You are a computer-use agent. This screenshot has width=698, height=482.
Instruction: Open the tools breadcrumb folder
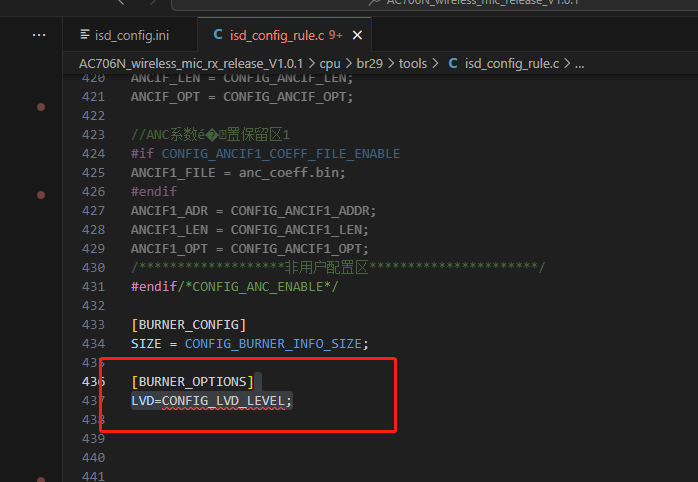(x=413, y=64)
